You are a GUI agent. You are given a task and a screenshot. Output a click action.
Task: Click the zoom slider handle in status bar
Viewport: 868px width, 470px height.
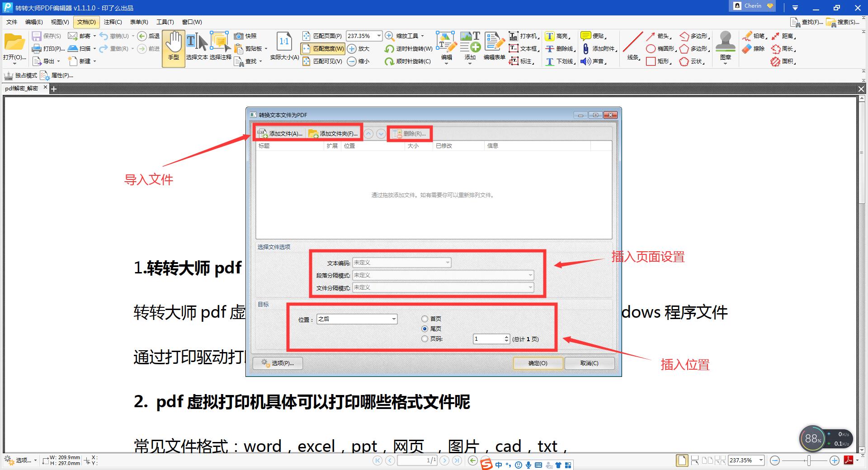point(809,461)
